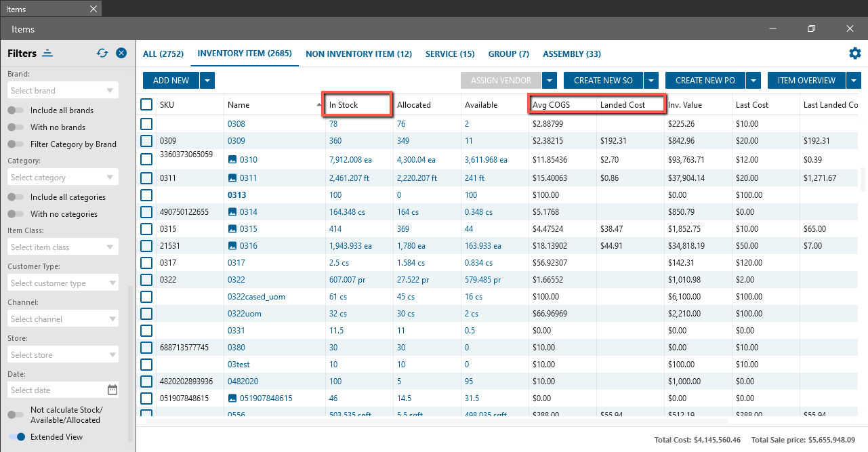Open the ADD NEW dropdown arrow
The image size is (868, 452).
208,81
